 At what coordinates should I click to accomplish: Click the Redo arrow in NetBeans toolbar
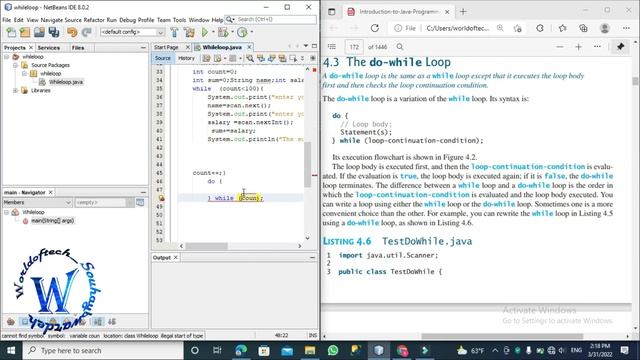87,32
